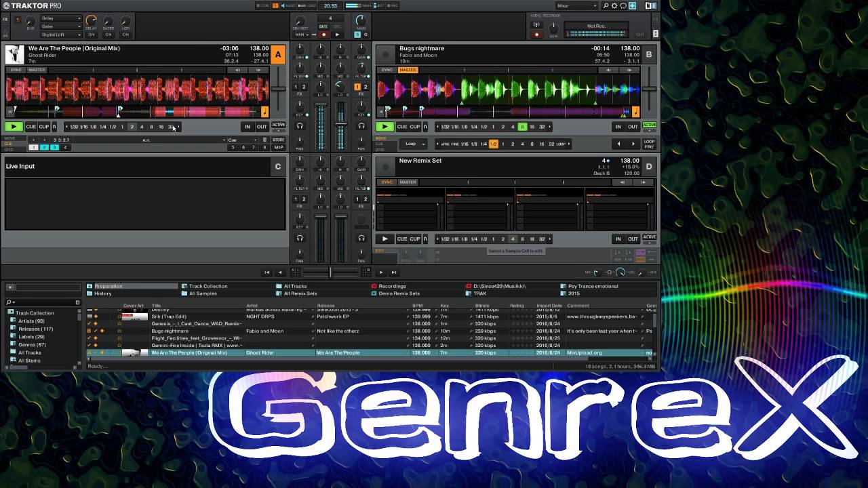Image resolution: width=868 pixels, height=488 pixels.
Task: Toggle MASTER on Deck A
Action: [x=37, y=70]
